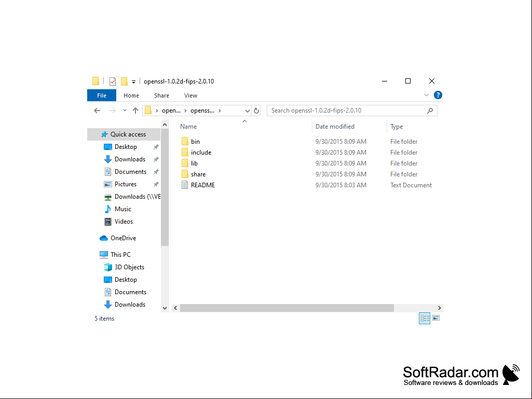Image resolution: width=532 pixels, height=399 pixels.
Task: Switch to the Home ribbon tab
Action: 131,95
